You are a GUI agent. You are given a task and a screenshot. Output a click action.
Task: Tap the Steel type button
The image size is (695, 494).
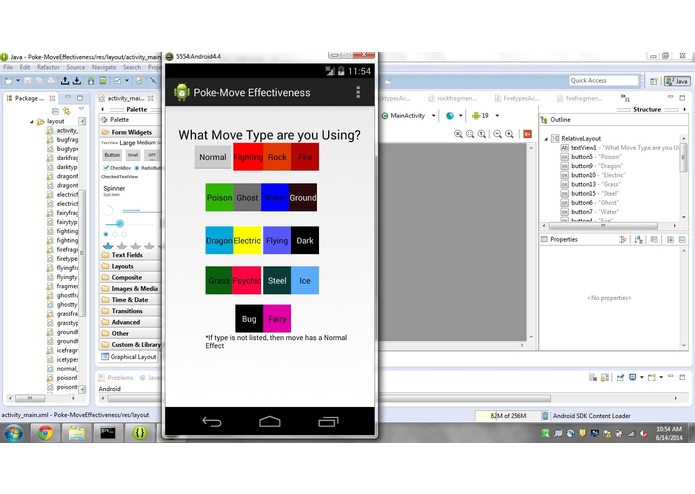[x=277, y=280]
